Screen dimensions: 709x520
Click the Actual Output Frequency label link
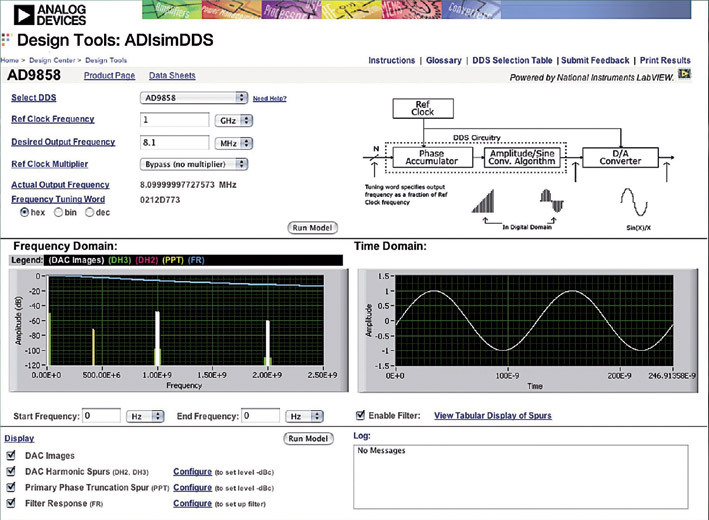coord(61,184)
